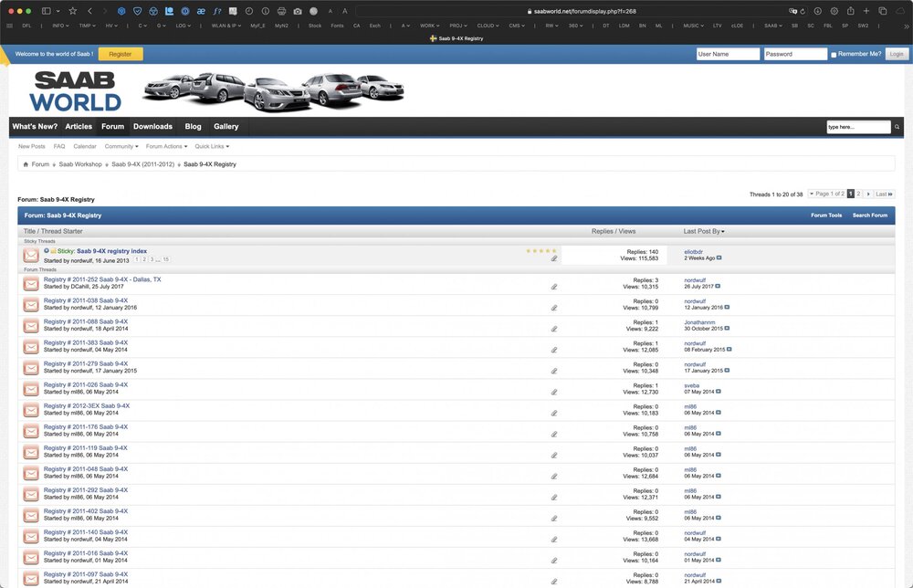The height and width of the screenshot is (588, 913).
Task: Click the blue shield extension icon
Action: pyautogui.click(x=138, y=11)
